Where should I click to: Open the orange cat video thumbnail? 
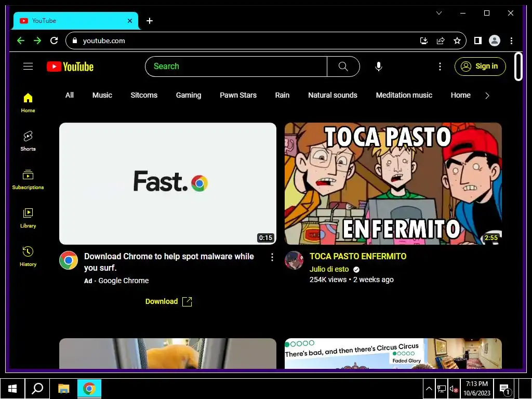point(168,353)
